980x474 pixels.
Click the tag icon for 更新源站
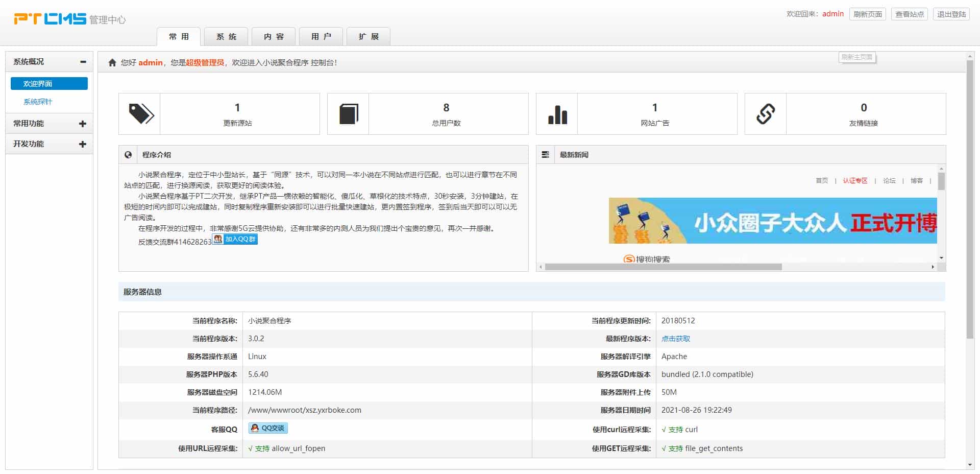point(140,114)
